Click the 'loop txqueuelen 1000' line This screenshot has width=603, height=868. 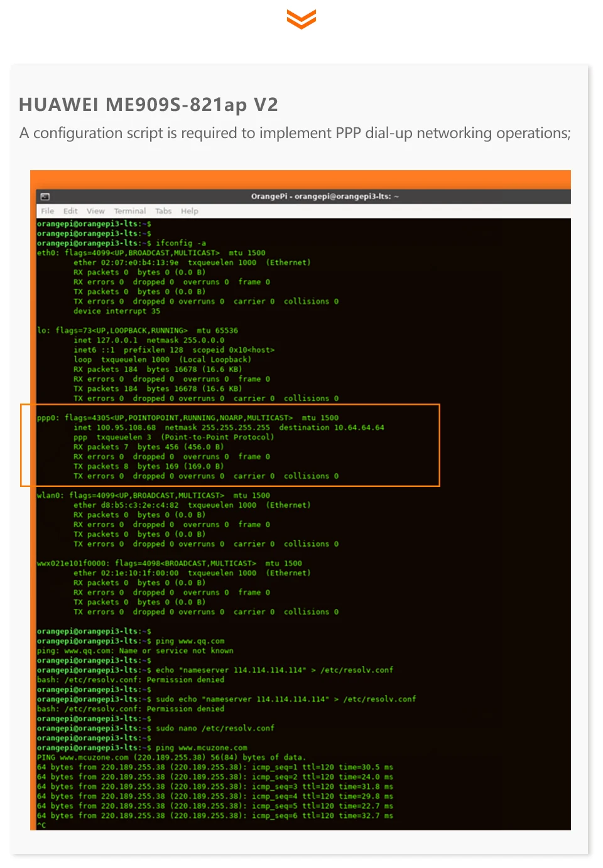(162, 360)
